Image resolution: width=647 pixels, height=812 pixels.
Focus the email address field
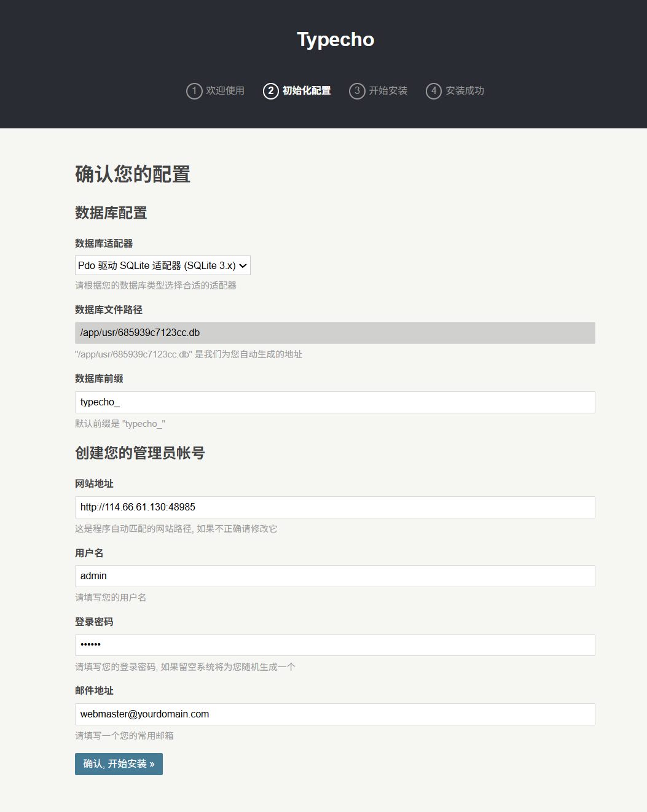pyautogui.click(x=335, y=714)
